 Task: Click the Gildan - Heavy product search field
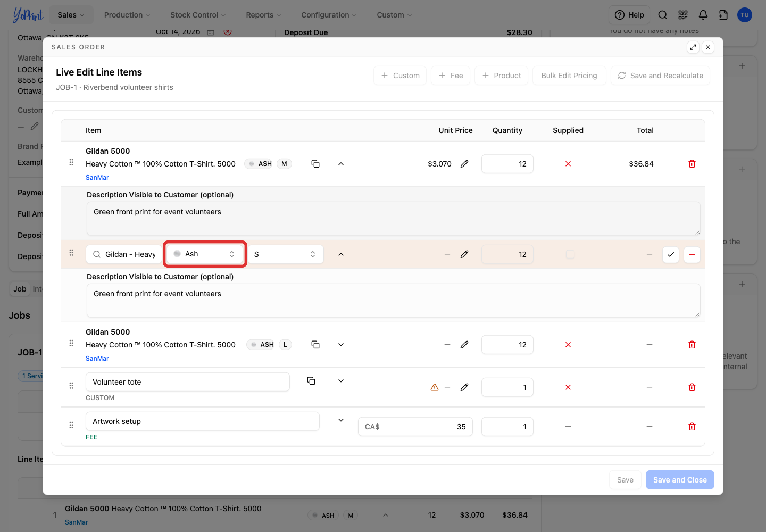[124, 254]
